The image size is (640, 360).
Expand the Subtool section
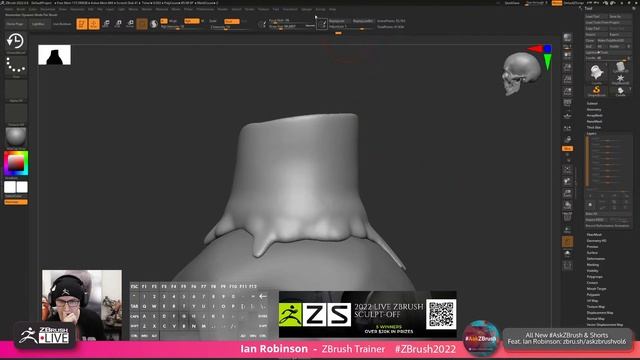pyautogui.click(x=592, y=104)
